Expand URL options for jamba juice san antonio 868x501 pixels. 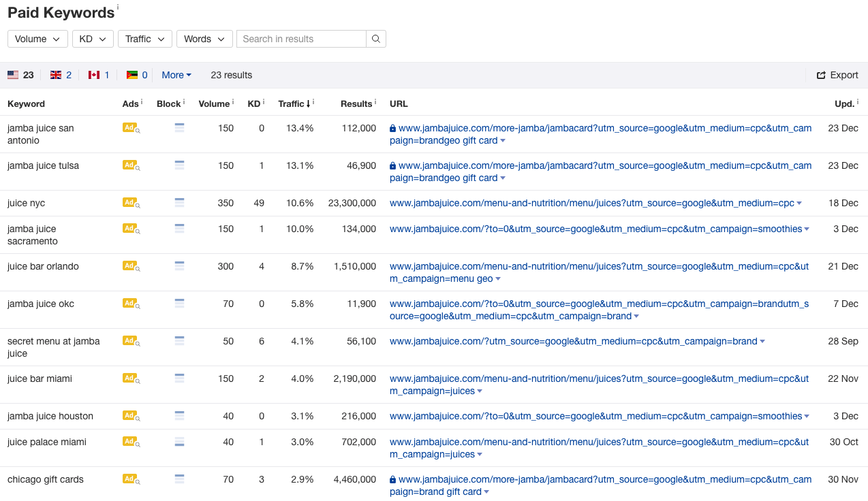click(503, 141)
